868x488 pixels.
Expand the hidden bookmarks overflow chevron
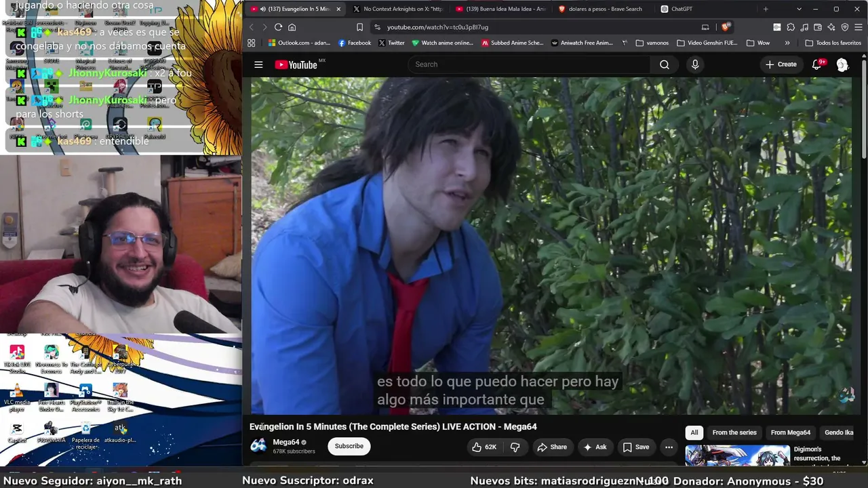click(787, 43)
